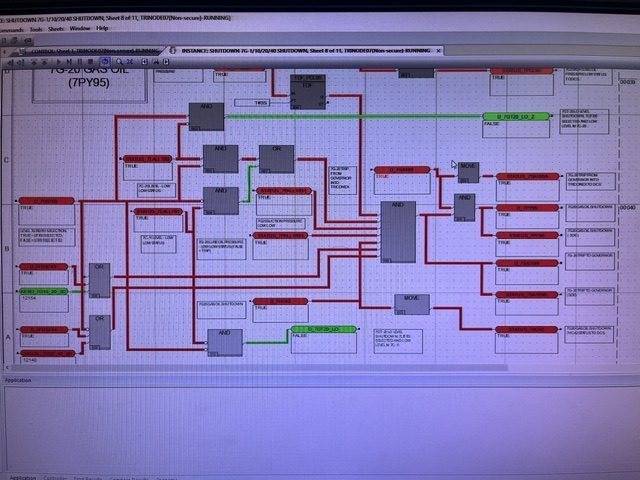Select the INSTANCE: SHUTDOWN sheet tab
The image size is (640, 480).
(x=305, y=51)
